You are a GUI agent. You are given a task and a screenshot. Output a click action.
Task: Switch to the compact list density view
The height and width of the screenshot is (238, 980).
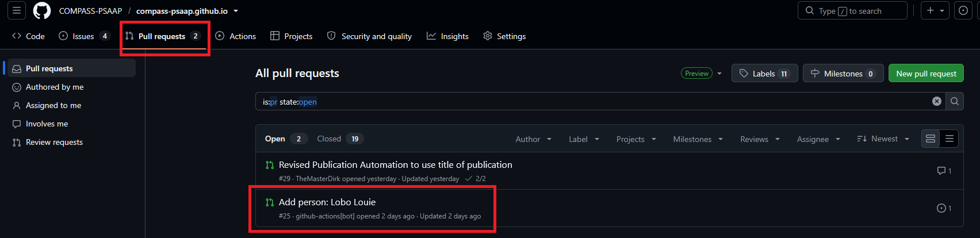coord(949,139)
